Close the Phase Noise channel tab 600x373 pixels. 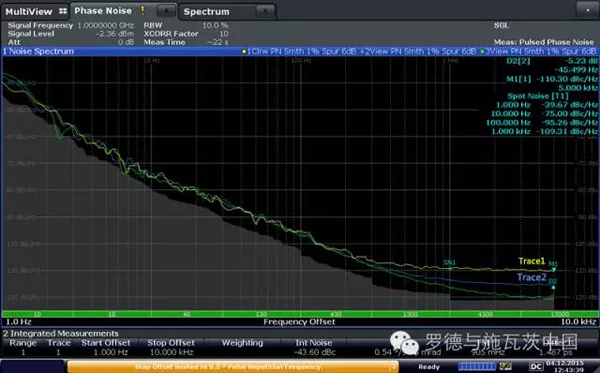tap(166, 11)
